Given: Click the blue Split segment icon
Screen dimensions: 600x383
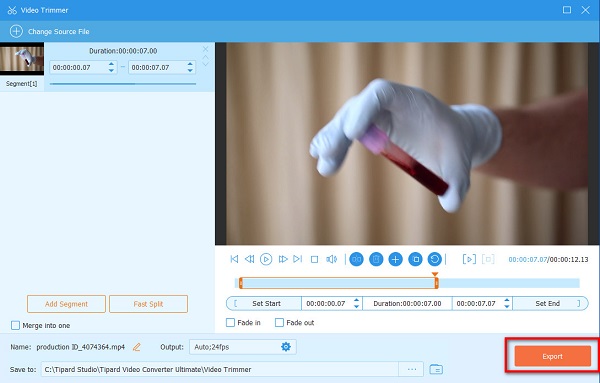Looking at the screenshot, I should tap(356, 259).
